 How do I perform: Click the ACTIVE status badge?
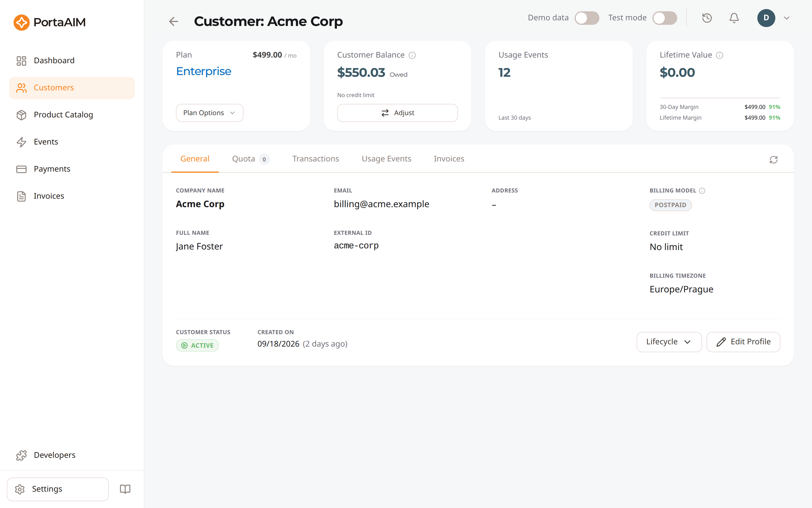(x=197, y=345)
